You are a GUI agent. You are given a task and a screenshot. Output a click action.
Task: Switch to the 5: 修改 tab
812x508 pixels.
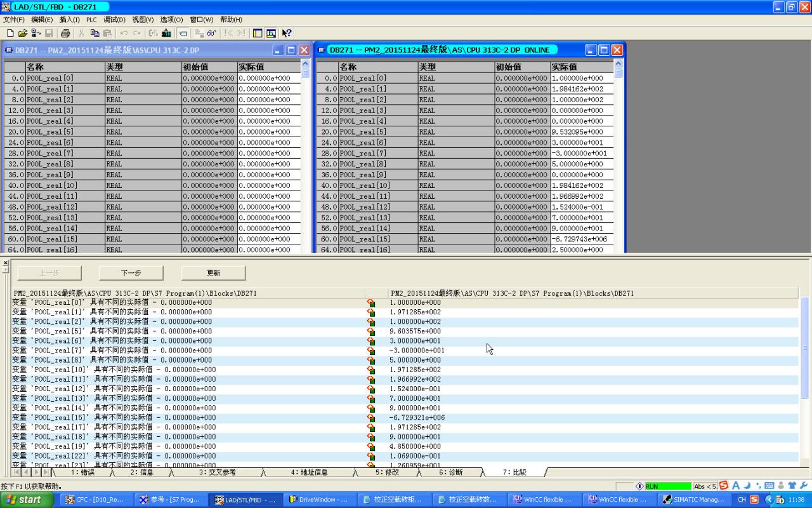[387, 472]
